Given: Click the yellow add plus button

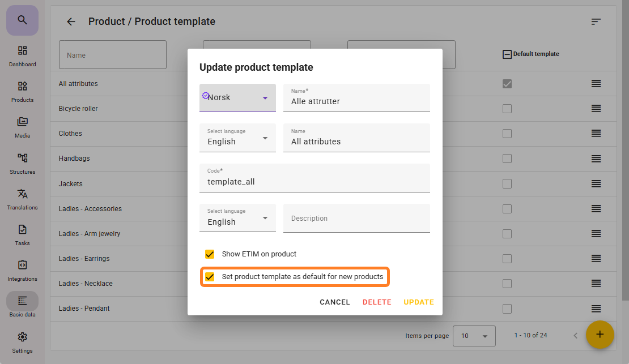Looking at the screenshot, I should (600, 335).
